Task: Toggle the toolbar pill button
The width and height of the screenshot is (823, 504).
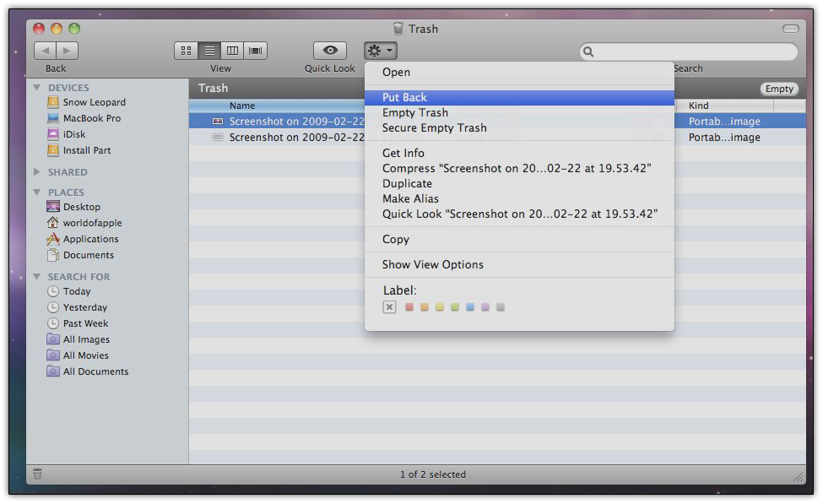Action: click(x=790, y=29)
